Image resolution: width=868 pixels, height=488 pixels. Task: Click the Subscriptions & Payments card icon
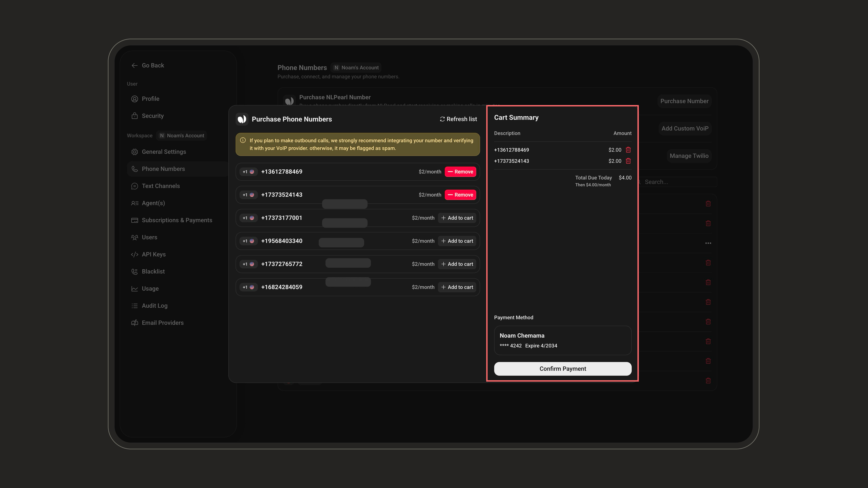(x=134, y=220)
